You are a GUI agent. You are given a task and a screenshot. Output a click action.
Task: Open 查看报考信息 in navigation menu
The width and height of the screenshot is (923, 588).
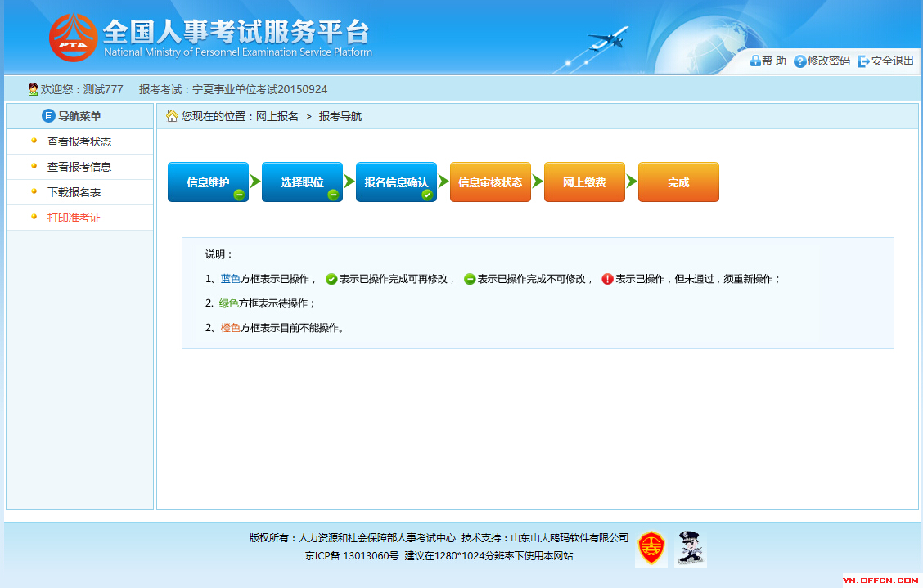(x=79, y=167)
